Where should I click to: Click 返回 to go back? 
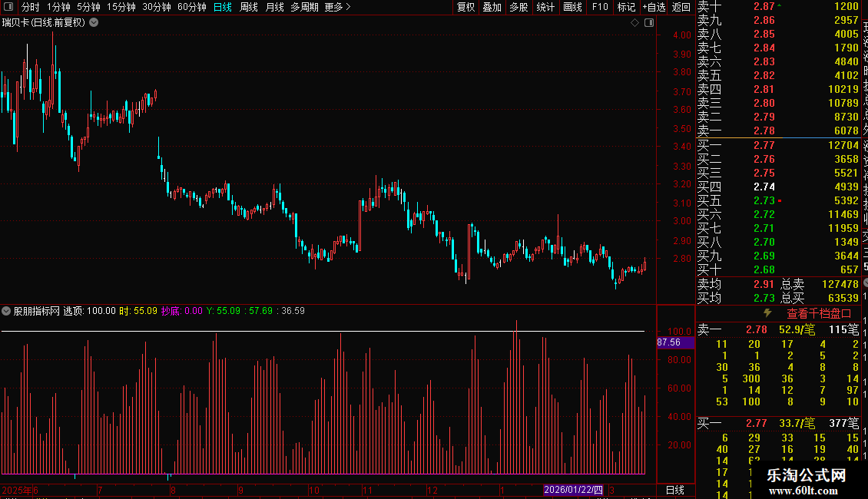click(681, 7)
